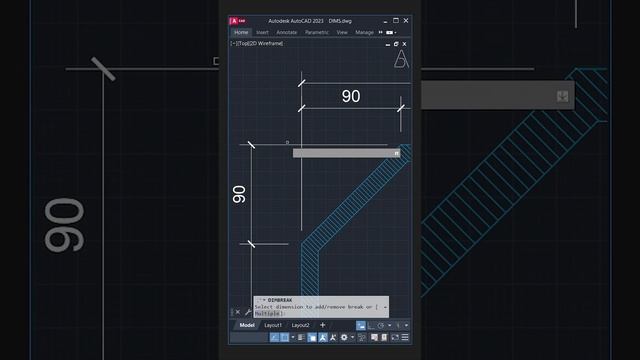Open command line customize wrench icon
This screenshot has height=360, width=640.
(x=248, y=312)
